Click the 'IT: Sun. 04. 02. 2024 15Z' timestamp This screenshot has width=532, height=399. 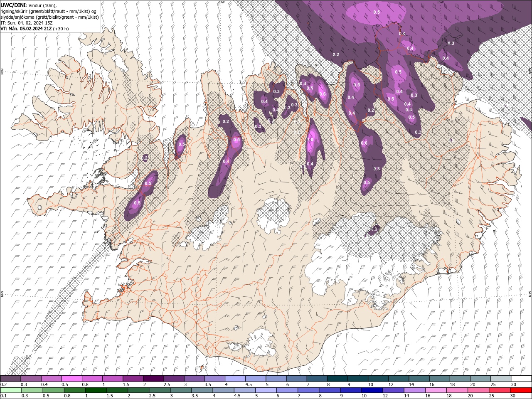(26, 23)
